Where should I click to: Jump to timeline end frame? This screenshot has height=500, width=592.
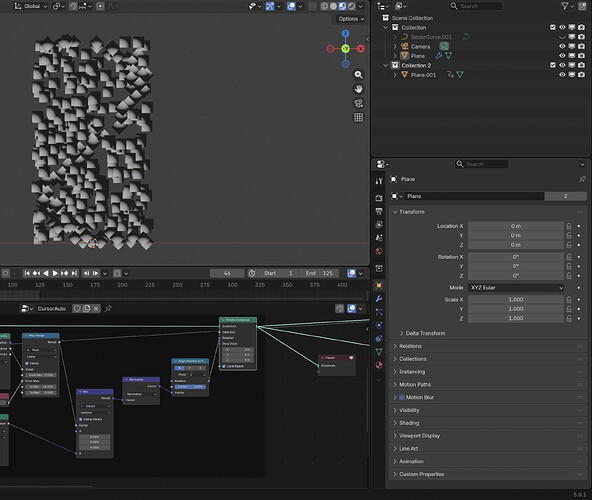click(x=74, y=273)
